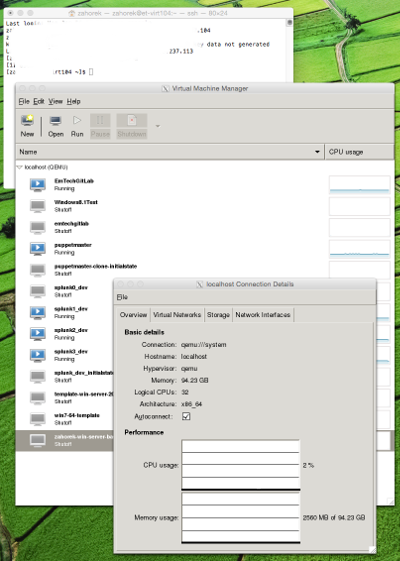Viewport: 400px width, 561px height.
Task: Open the Network Interfaces tab
Action: click(263, 315)
